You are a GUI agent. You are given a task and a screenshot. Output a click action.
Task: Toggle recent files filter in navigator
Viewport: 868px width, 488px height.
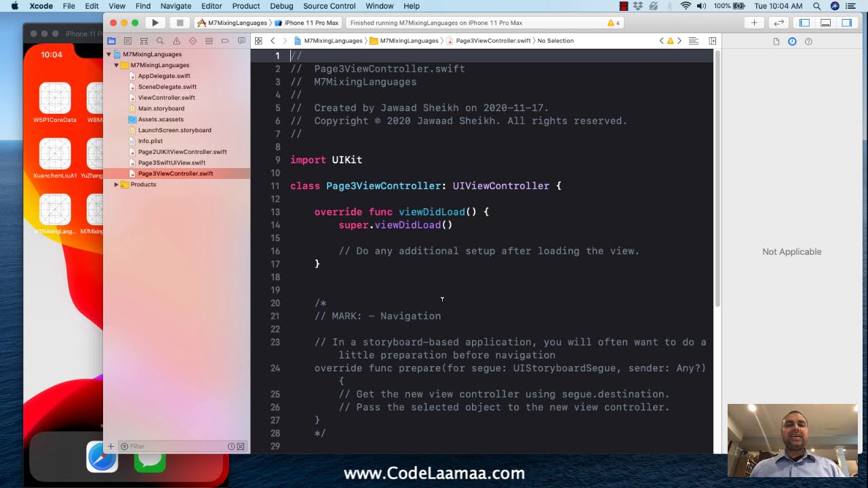click(x=231, y=446)
